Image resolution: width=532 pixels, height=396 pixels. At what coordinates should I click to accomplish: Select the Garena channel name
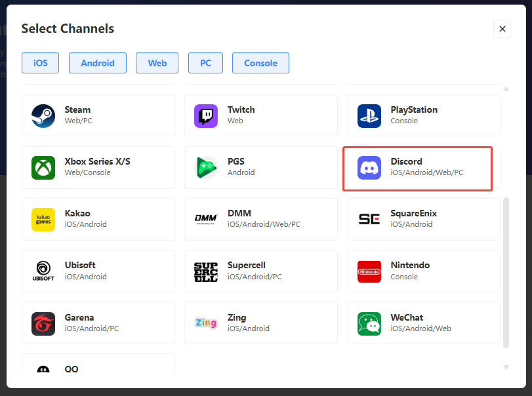[x=79, y=318]
